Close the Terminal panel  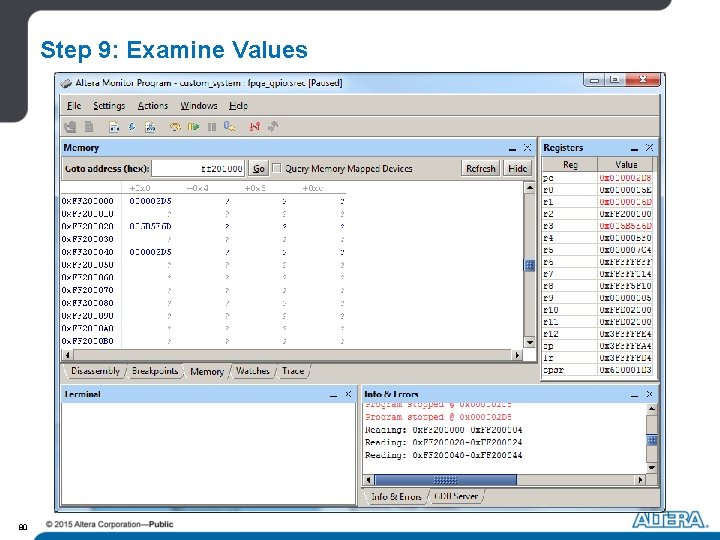[x=348, y=394]
